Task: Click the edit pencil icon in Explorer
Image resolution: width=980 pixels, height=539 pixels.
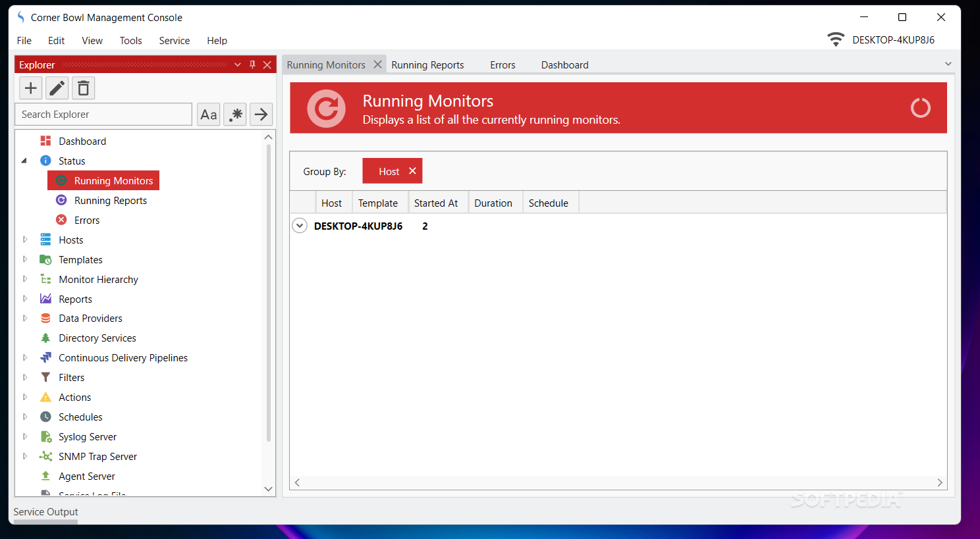Action: point(57,88)
